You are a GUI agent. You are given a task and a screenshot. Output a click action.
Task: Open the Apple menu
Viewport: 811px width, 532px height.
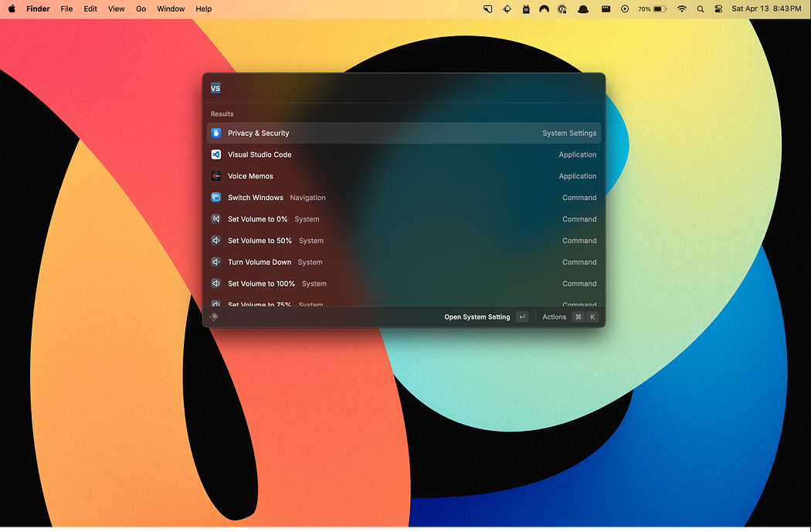(12, 8)
